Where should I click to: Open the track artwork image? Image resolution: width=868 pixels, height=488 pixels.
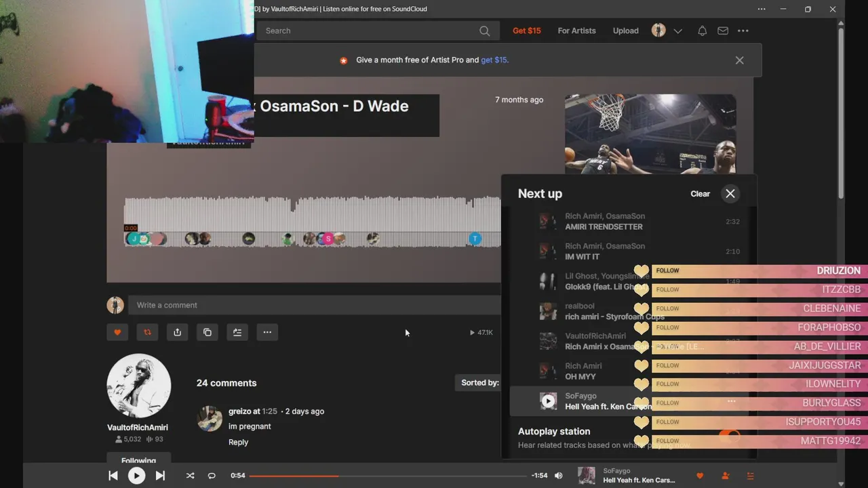click(x=650, y=134)
